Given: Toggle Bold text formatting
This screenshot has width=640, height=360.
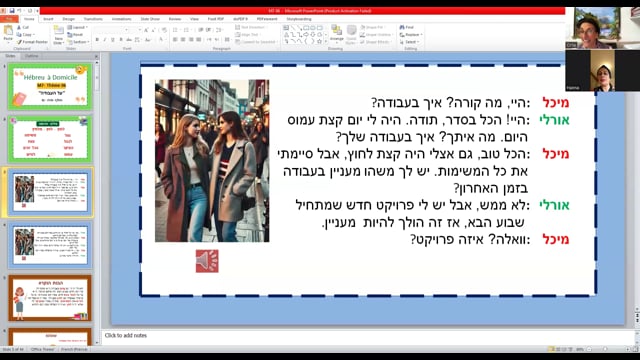Looking at the screenshot, I should pos(97,40).
